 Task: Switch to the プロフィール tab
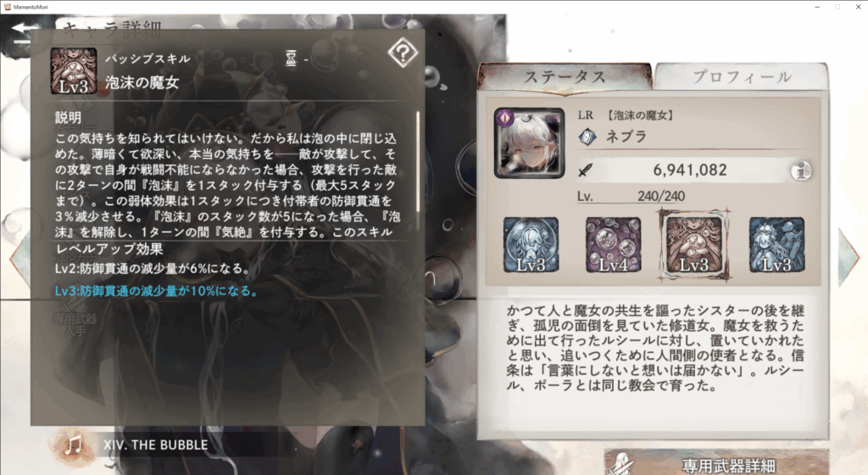[741, 77]
